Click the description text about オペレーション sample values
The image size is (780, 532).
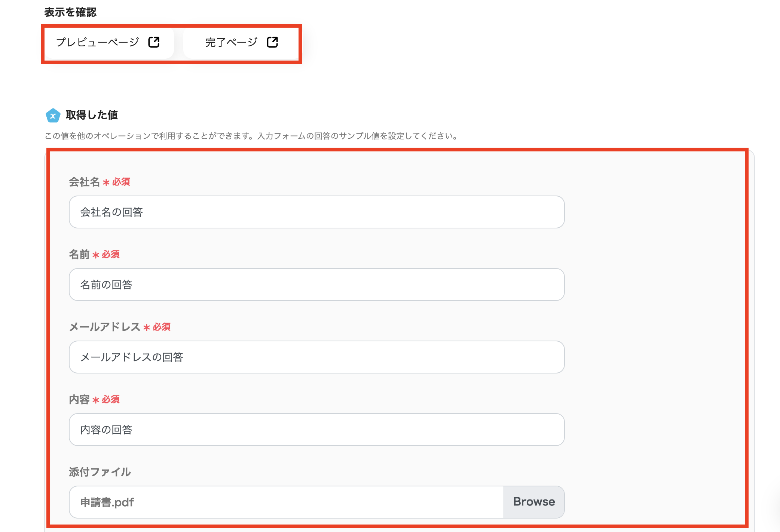click(x=251, y=136)
